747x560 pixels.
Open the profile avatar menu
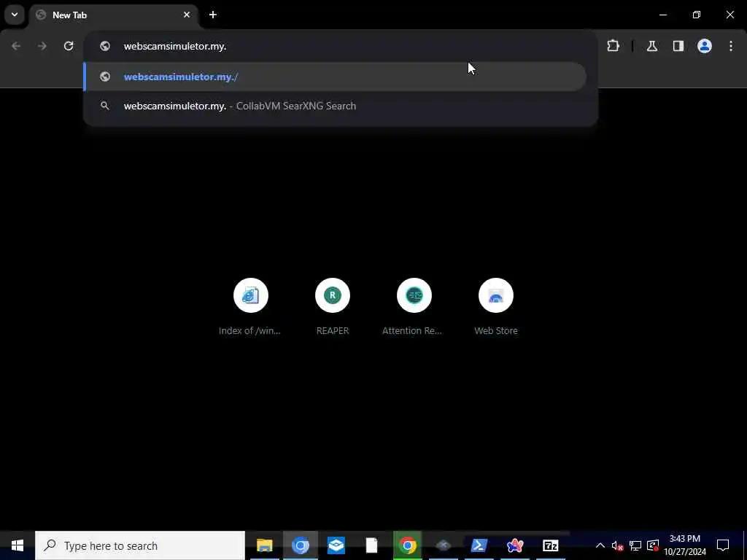pyautogui.click(x=705, y=46)
